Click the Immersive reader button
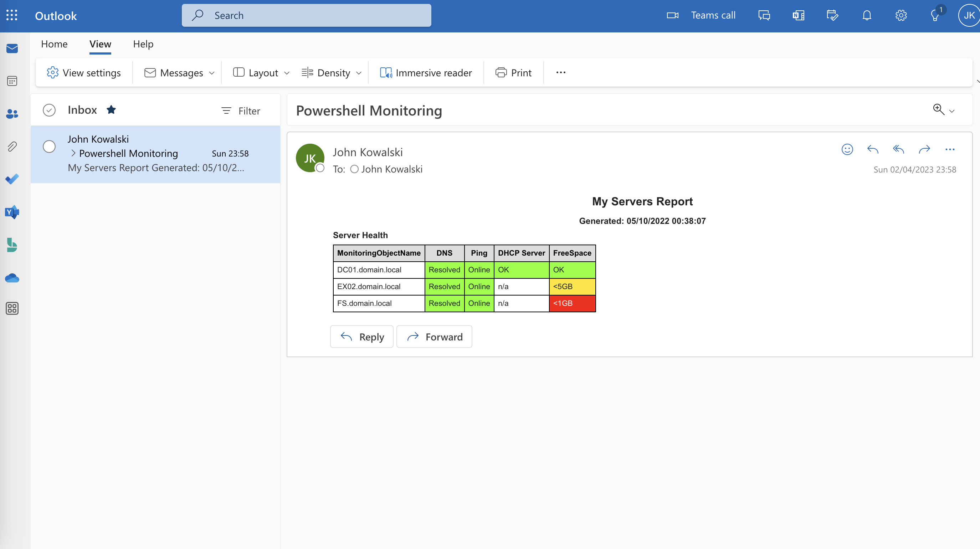 (426, 73)
